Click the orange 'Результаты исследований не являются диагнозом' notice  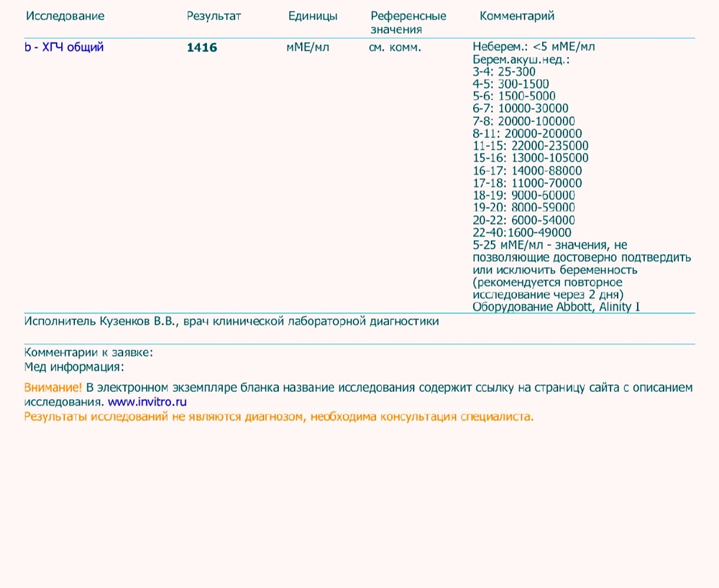tap(279, 416)
